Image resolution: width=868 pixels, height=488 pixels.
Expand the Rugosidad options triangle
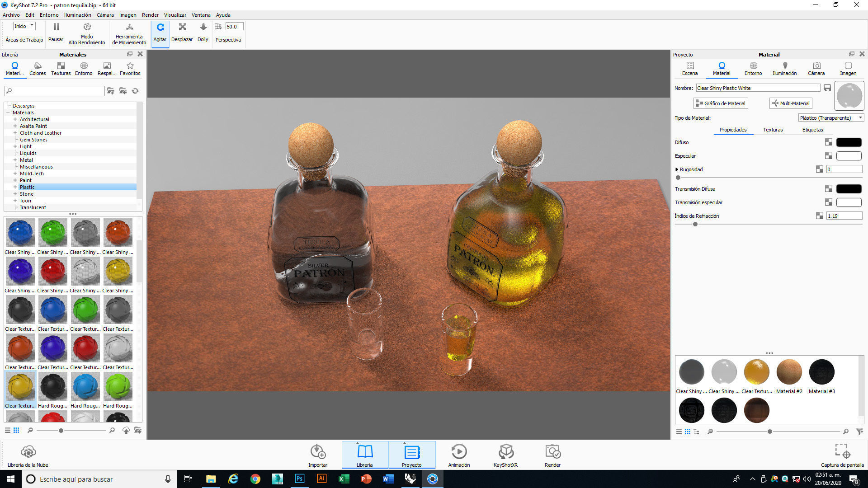click(x=677, y=169)
